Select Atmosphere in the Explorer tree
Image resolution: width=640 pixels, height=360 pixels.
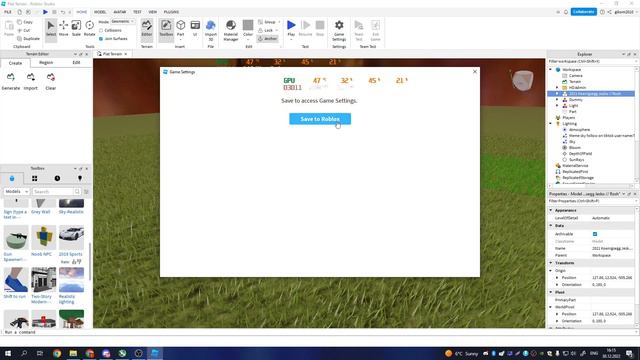click(x=579, y=129)
